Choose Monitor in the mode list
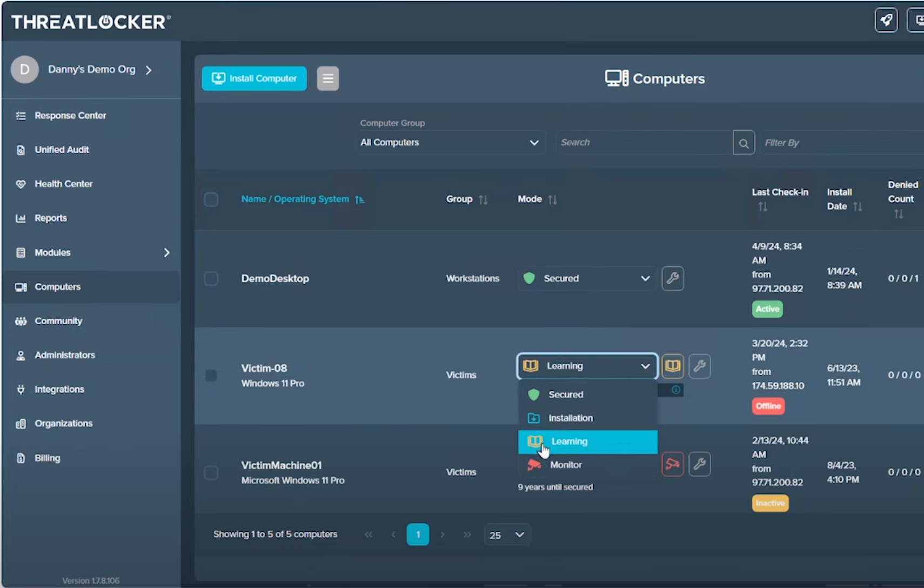Image resolution: width=924 pixels, height=588 pixels. click(588, 465)
